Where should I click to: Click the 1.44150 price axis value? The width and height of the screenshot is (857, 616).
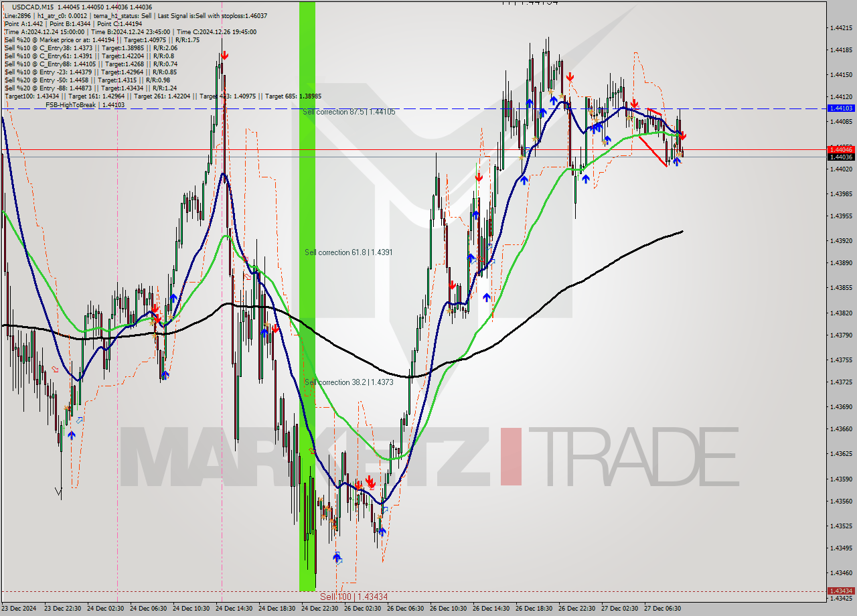[840, 74]
